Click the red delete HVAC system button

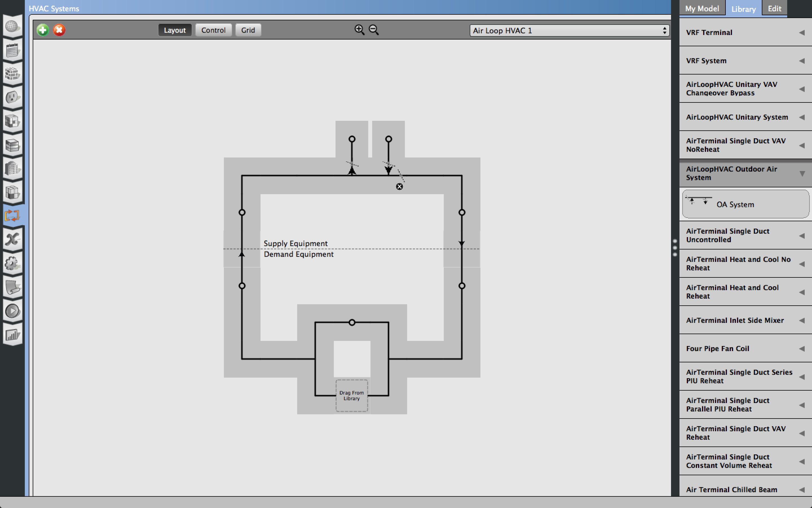click(59, 30)
